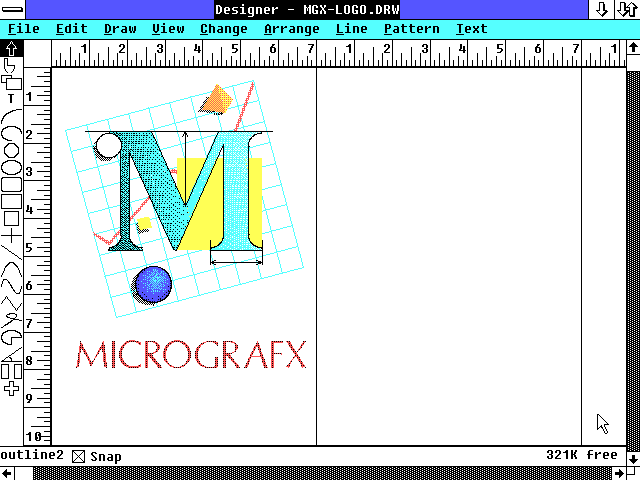Viewport: 640px width, 480px height.
Task: Select the arc drawing tool
Action: pos(11,116)
